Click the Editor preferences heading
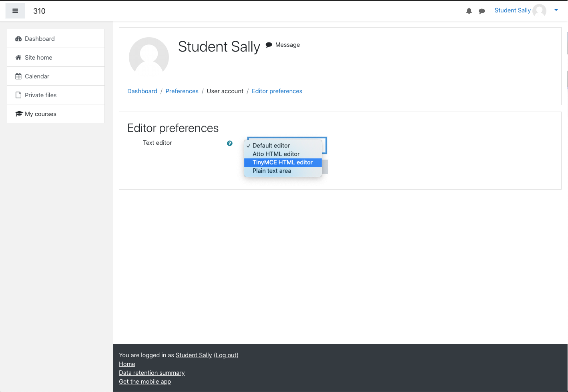 (x=173, y=128)
